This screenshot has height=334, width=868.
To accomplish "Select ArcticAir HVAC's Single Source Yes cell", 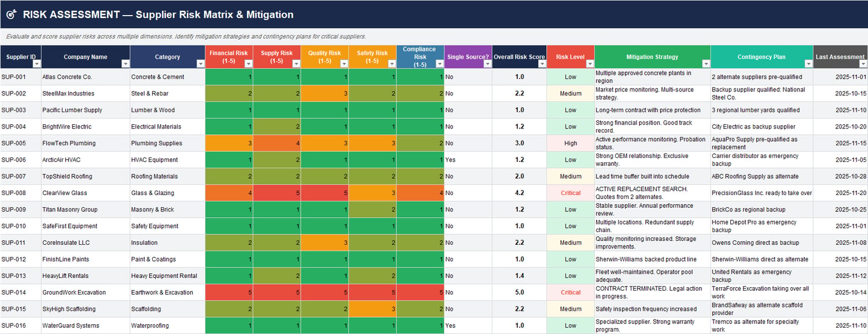I will [468, 160].
